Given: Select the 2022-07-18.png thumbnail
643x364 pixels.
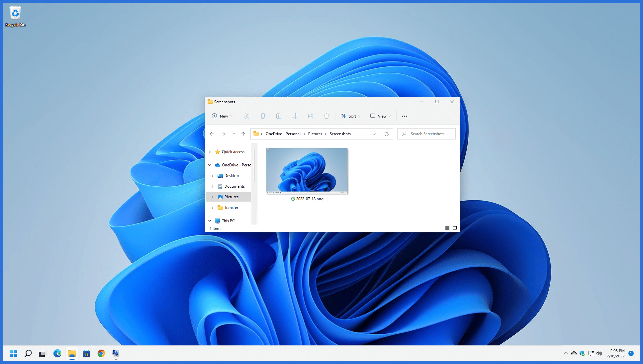Looking at the screenshot, I should [x=307, y=171].
